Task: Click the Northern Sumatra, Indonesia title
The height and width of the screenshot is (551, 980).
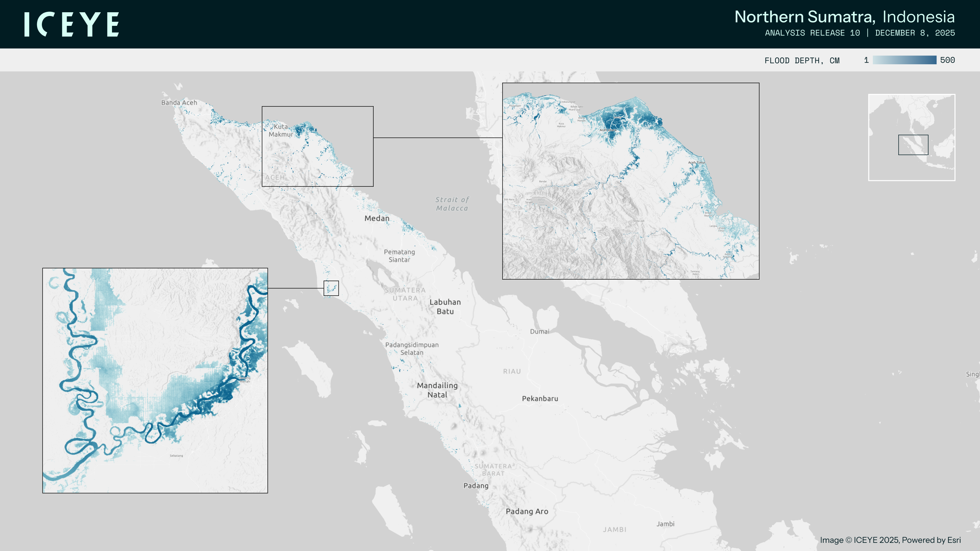Action: [x=844, y=17]
